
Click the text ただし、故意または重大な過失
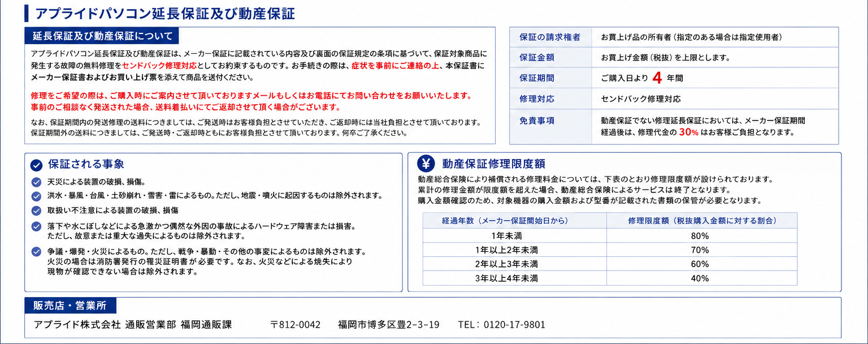146,236
